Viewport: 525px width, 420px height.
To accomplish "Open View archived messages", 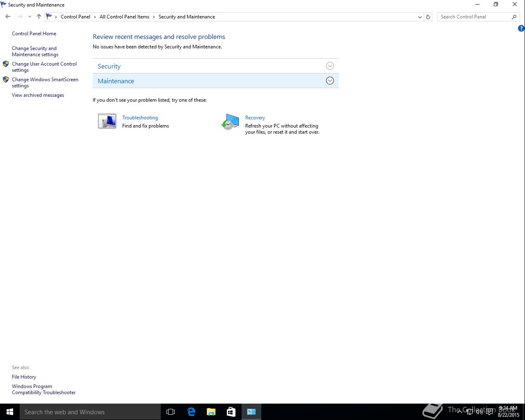I will coord(38,95).
